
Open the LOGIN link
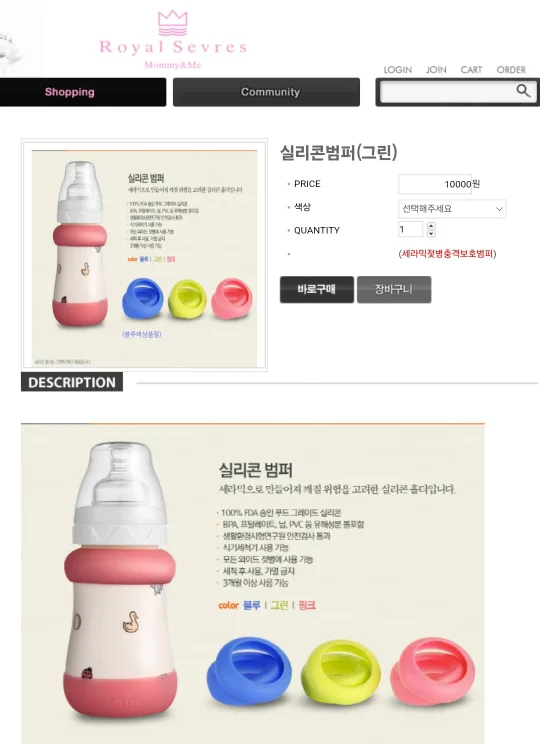(x=398, y=70)
